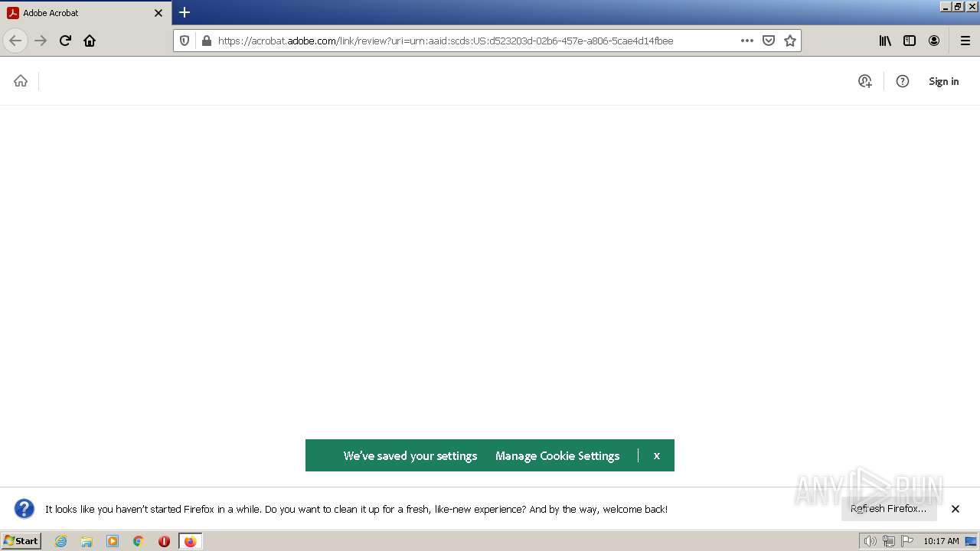Open Acrobat help question mark icon
The height and width of the screenshot is (551, 980).
pyautogui.click(x=903, y=81)
